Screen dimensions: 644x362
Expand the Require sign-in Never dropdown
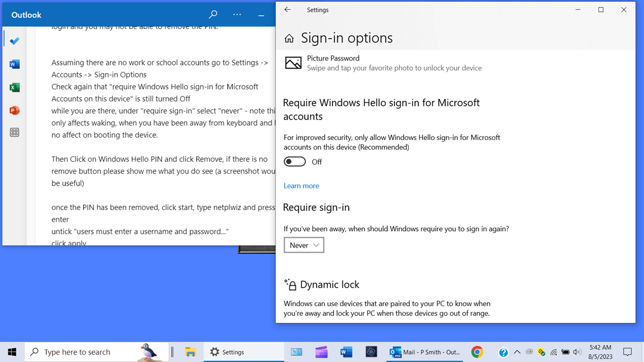coord(304,245)
